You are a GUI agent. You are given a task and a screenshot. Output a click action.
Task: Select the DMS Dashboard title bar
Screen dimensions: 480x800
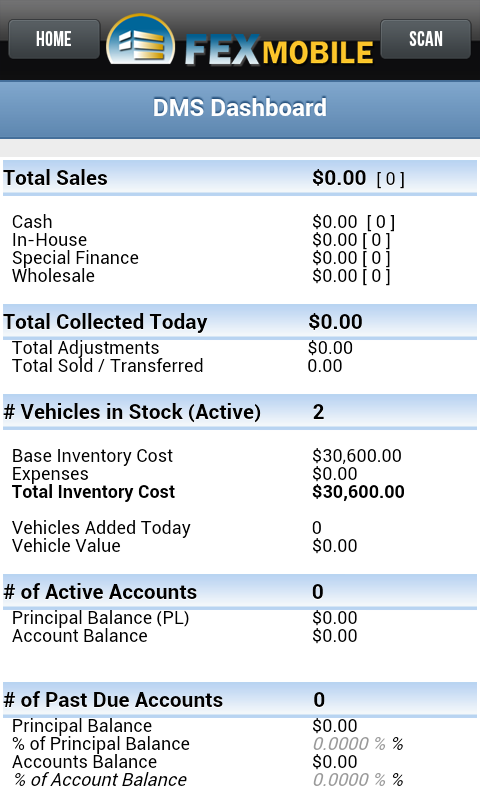(240, 109)
